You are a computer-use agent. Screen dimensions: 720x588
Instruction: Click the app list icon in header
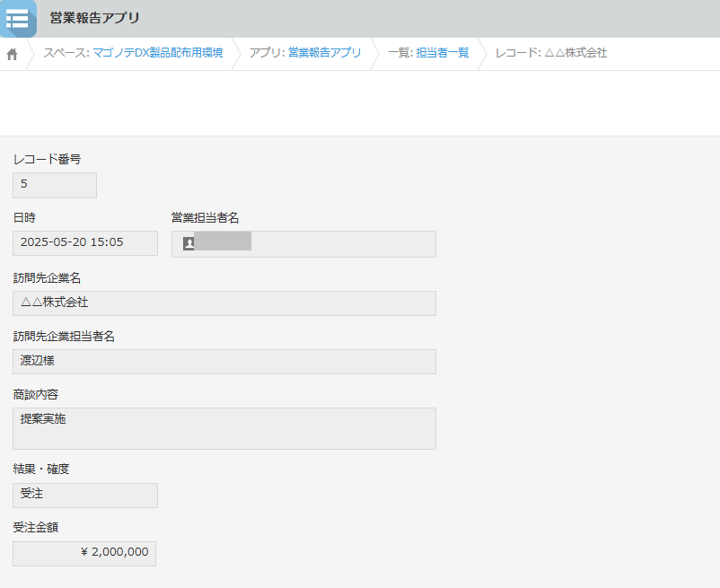click(x=18, y=19)
